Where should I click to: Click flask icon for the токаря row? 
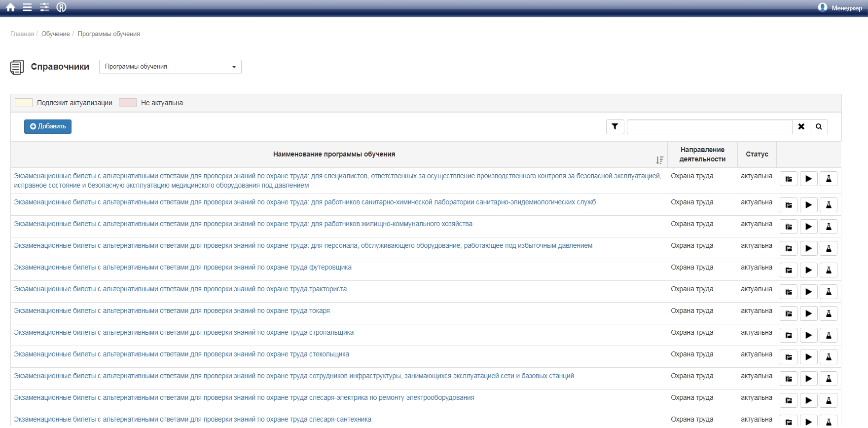pos(829,313)
